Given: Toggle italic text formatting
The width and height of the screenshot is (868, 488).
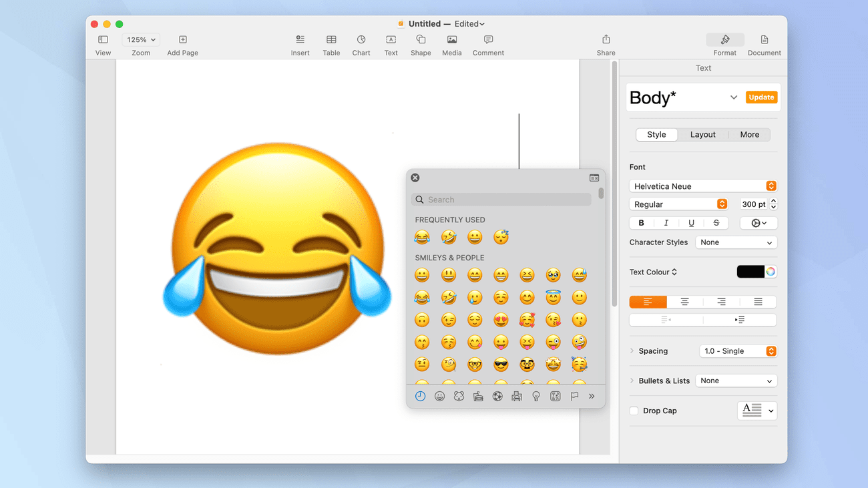Looking at the screenshot, I should (x=666, y=223).
